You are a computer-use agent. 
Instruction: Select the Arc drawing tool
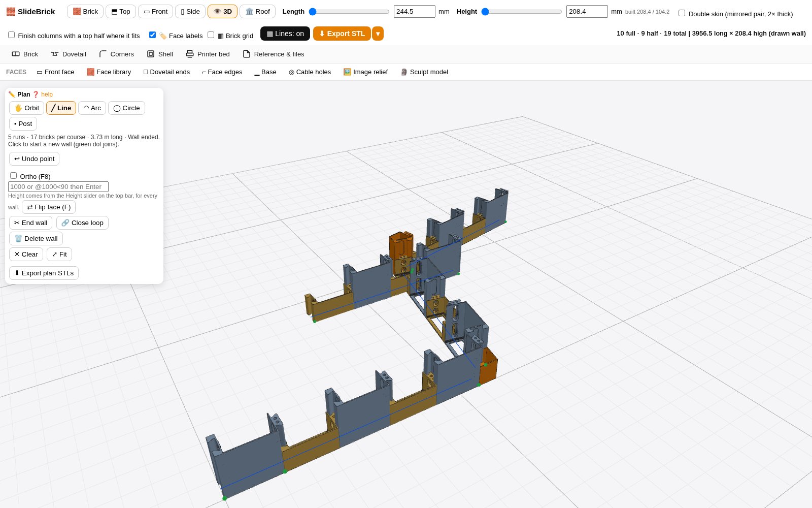click(x=92, y=108)
